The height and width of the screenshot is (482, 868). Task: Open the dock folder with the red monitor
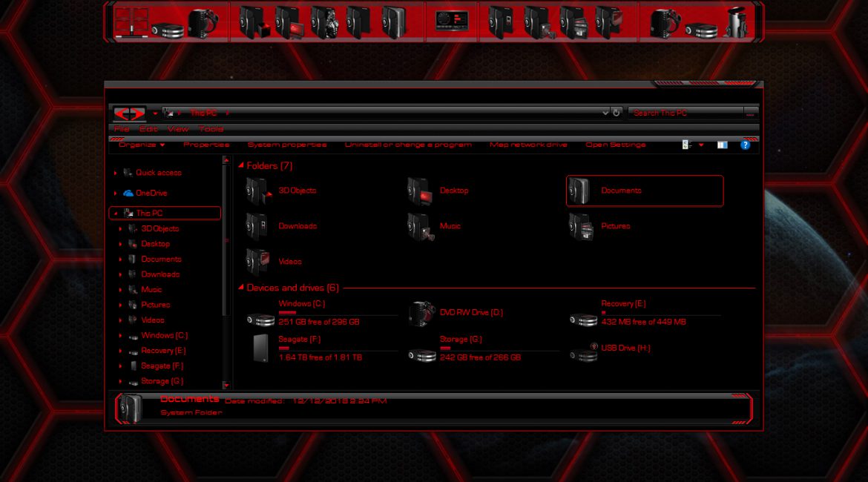(x=289, y=22)
